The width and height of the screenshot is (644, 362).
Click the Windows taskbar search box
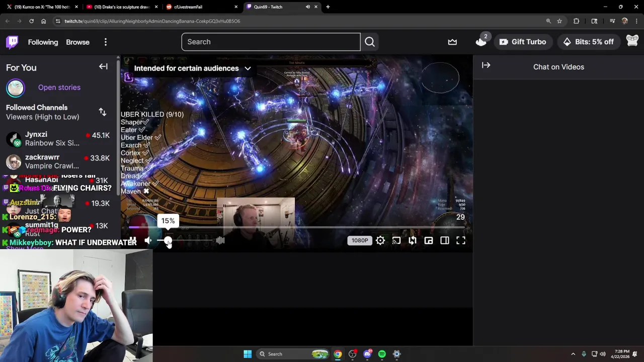click(292, 354)
